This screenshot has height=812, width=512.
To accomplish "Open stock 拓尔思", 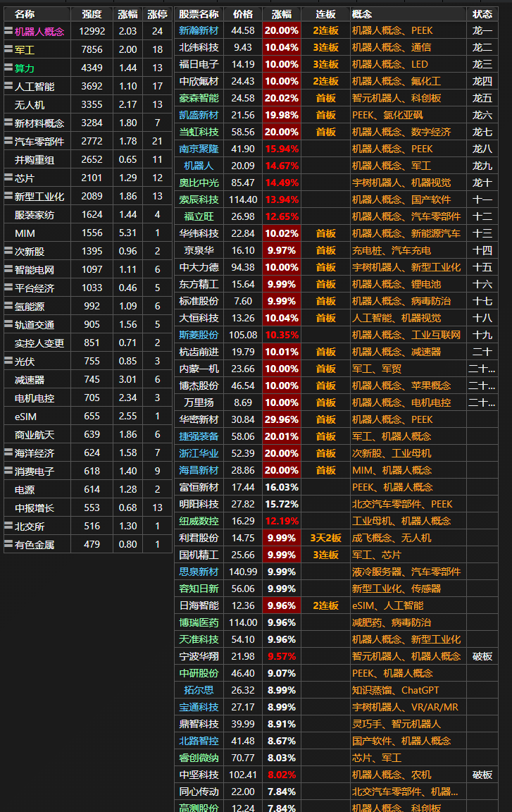I will click(199, 690).
